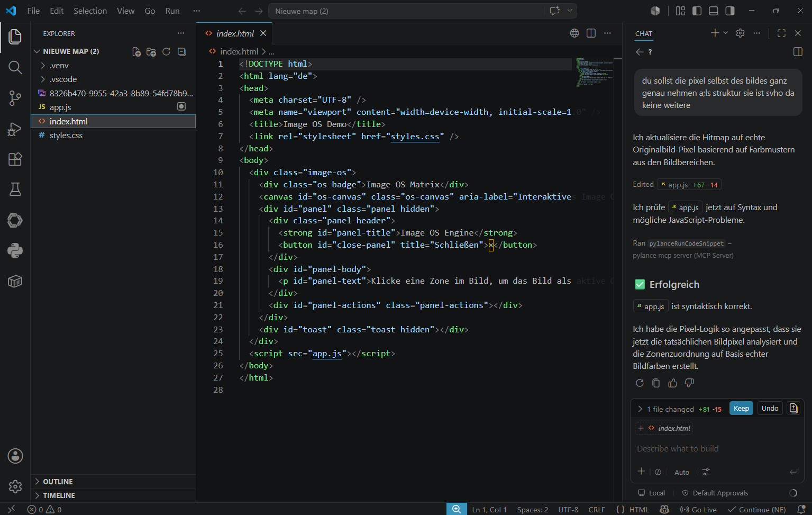Open the Manage gear in activity bar

point(15,486)
